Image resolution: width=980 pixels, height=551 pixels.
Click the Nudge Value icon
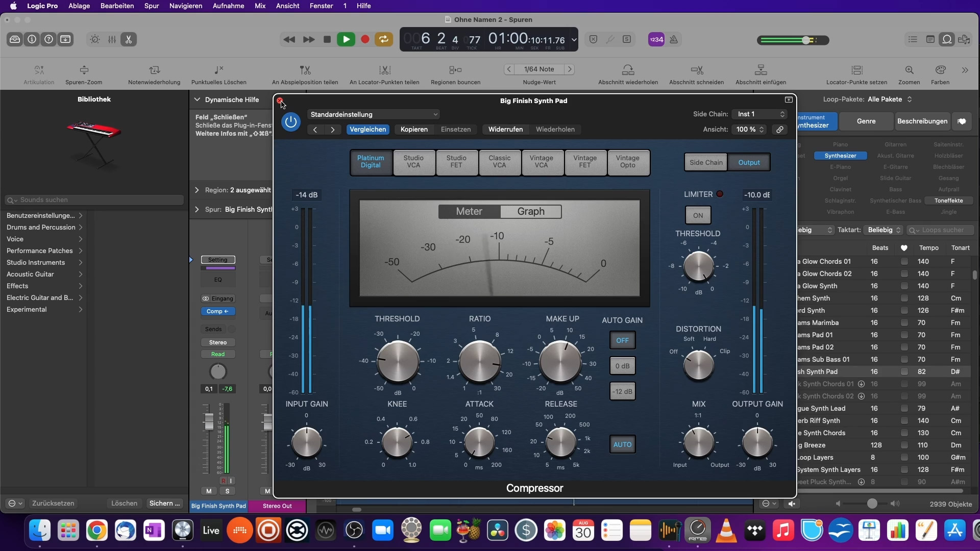[x=538, y=69]
